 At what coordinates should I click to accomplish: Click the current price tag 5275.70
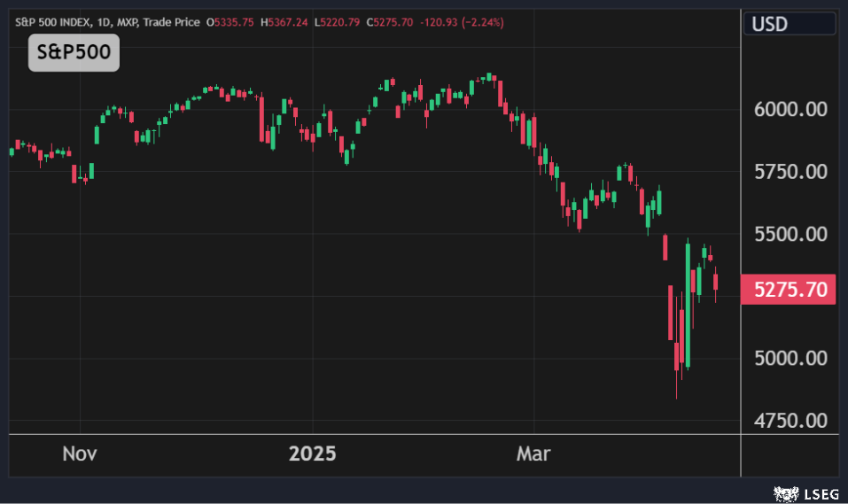(789, 290)
